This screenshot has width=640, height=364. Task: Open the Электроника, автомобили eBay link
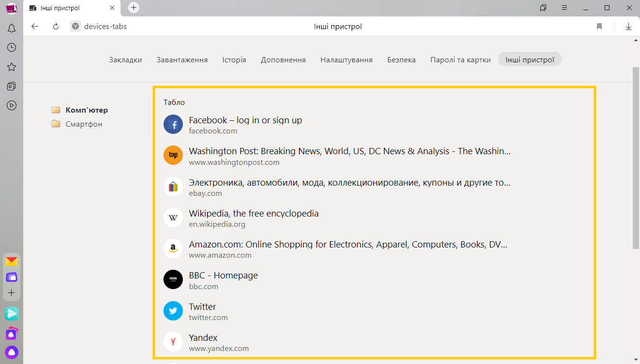(x=350, y=183)
